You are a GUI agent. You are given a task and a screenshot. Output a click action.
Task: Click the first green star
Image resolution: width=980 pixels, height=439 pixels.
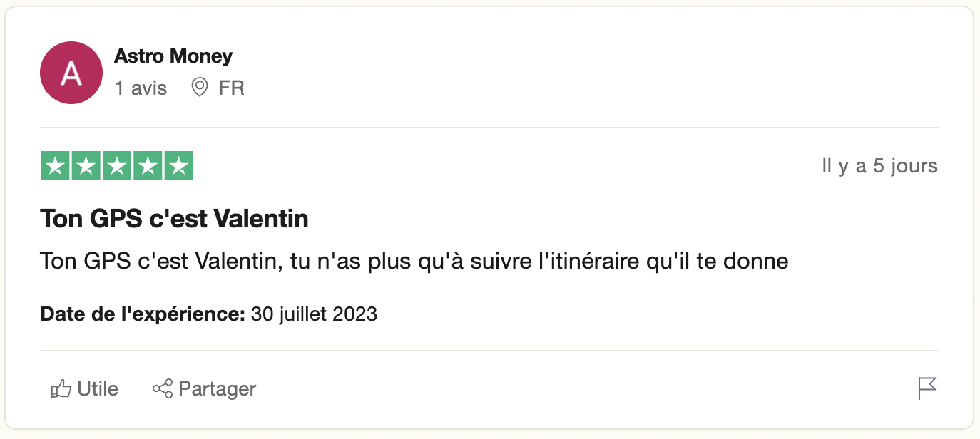tap(55, 166)
